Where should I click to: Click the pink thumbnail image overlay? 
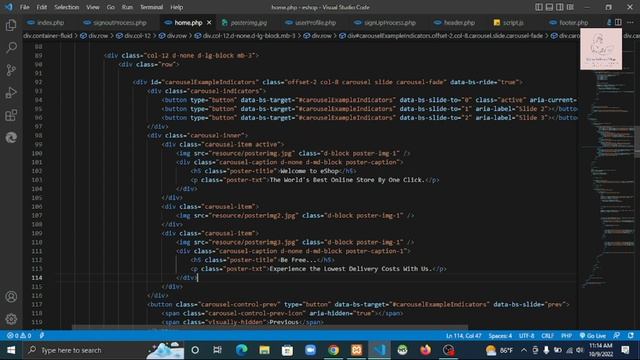tap(601, 49)
